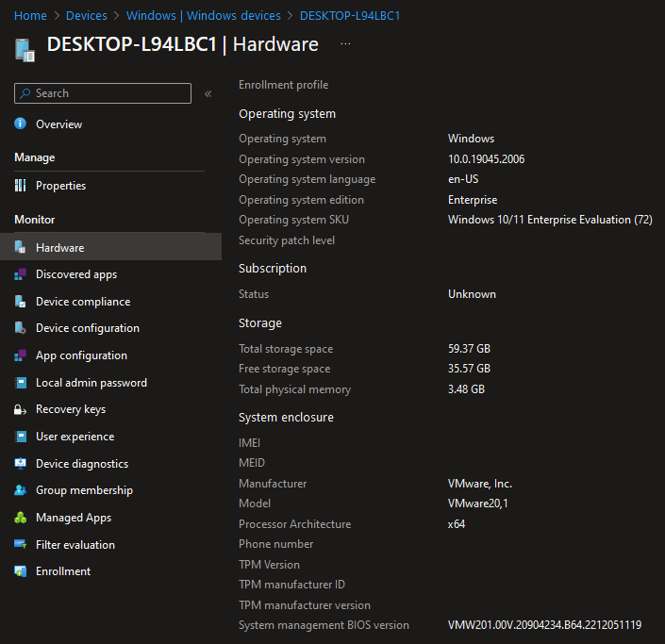The image size is (665, 644).
Task: Click the search magnifier icon
Action: coord(25,93)
